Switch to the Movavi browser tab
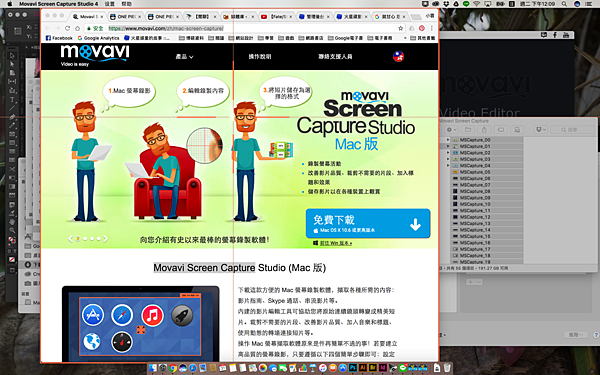This screenshot has height=375, width=600. (x=88, y=17)
